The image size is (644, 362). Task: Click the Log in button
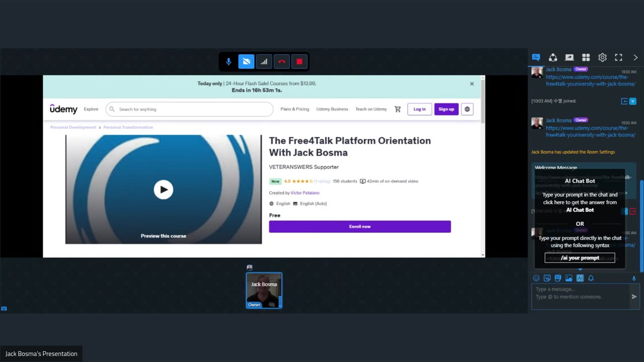click(420, 109)
